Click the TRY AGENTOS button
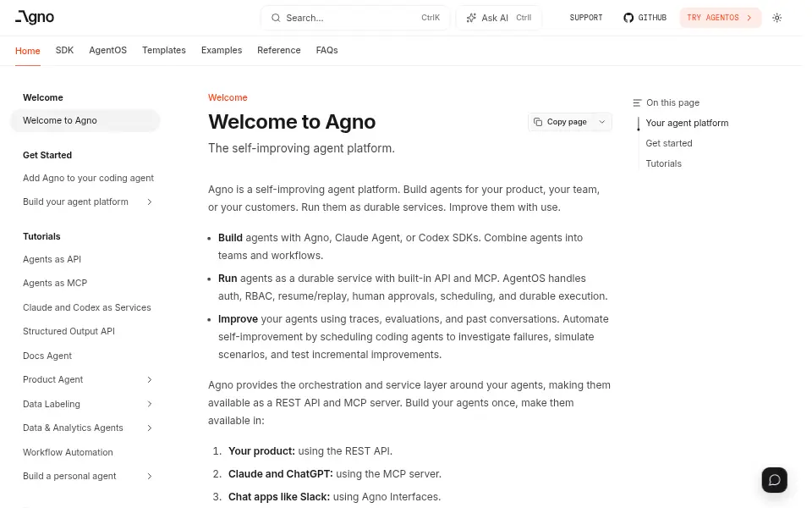Screen dimensions: 812x508 click(721, 18)
